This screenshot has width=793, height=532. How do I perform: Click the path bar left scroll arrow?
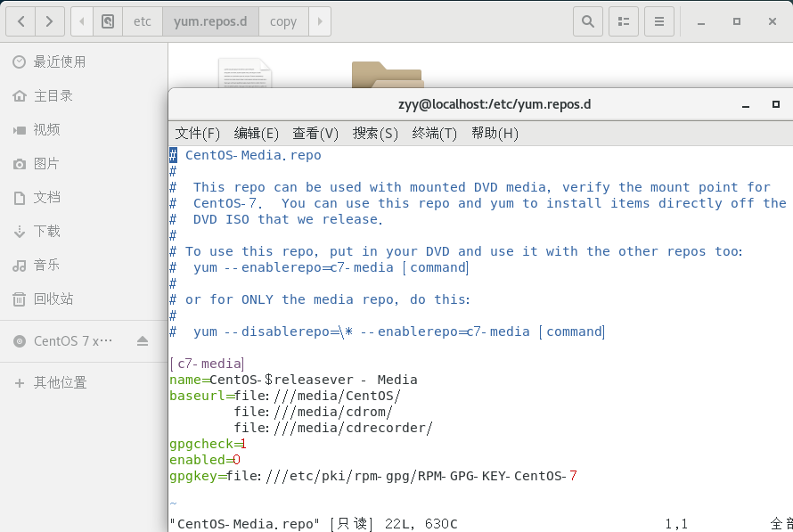click(82, 21)
